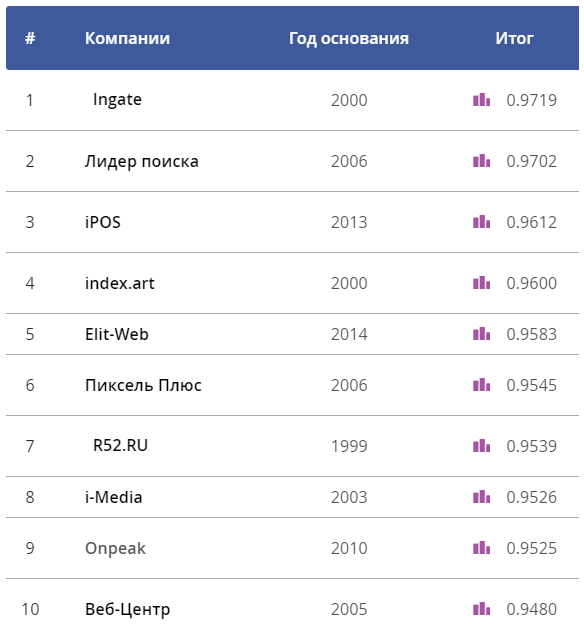Open the index.art company link
The width and height of the screenshot is (584, 638).
(120, 283)
